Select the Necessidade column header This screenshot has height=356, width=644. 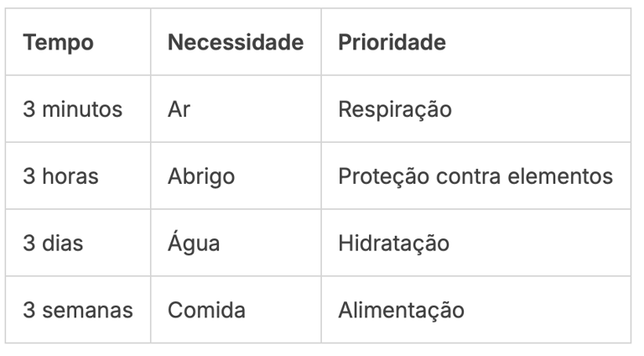[236, 42]
